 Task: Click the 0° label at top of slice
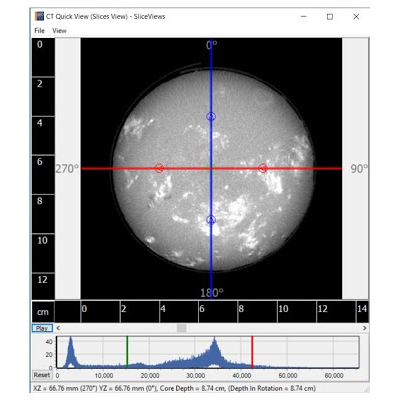click(x=211, y=45)
